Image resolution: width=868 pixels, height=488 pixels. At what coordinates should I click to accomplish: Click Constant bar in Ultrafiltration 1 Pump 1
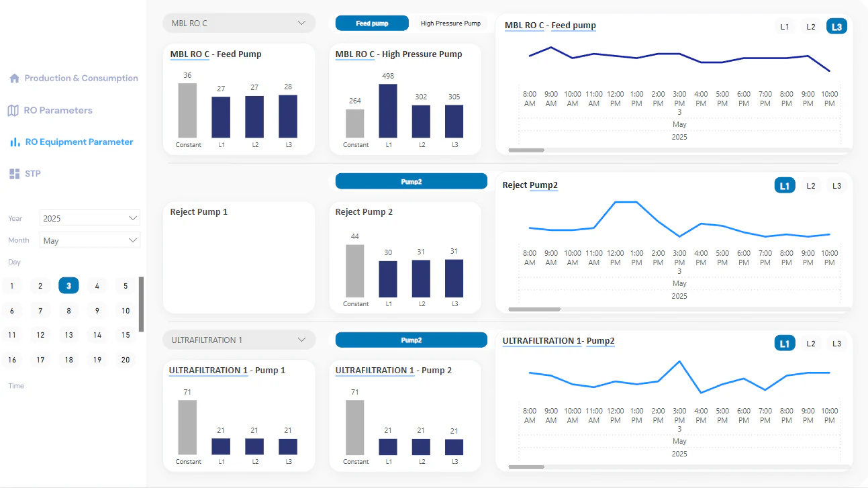click(x=187, y=428)
